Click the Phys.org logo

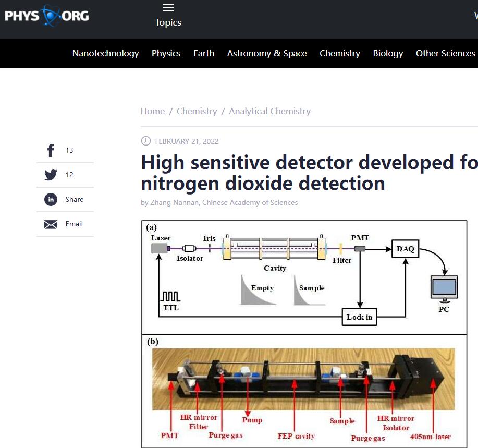47,16
